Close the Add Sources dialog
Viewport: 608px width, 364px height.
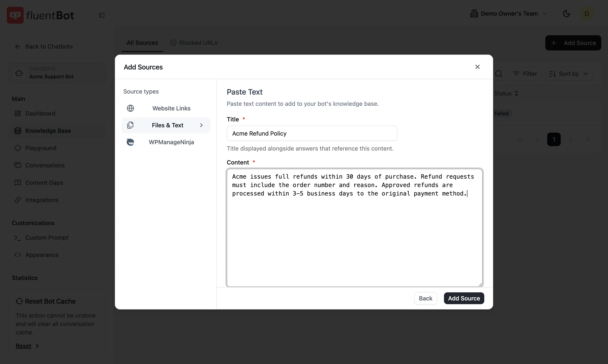tap(477, 67)
